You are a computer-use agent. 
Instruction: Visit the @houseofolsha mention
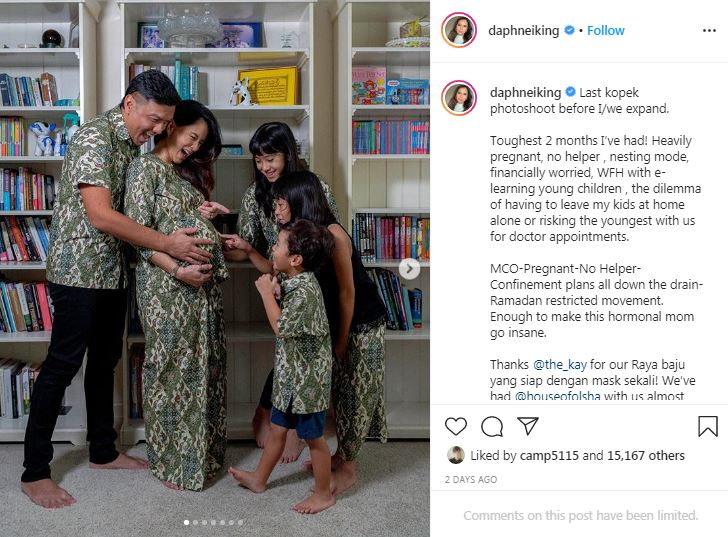[x=557, y=396]
